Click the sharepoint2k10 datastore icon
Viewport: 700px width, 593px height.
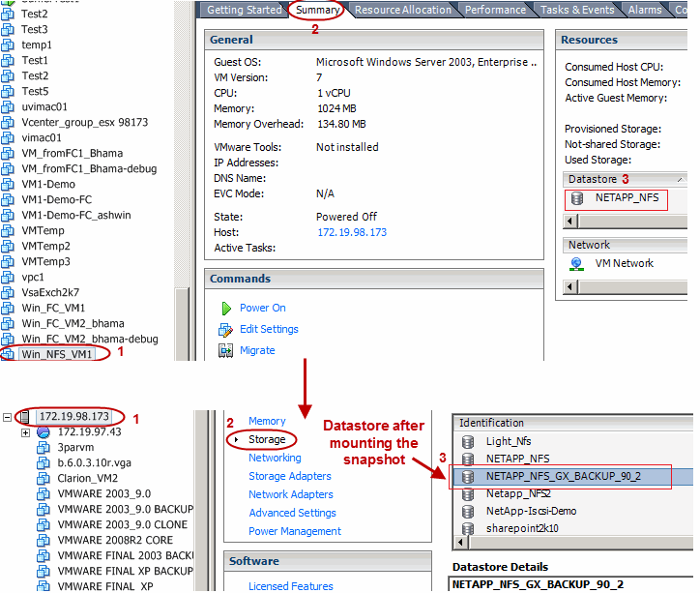[467, 529]
